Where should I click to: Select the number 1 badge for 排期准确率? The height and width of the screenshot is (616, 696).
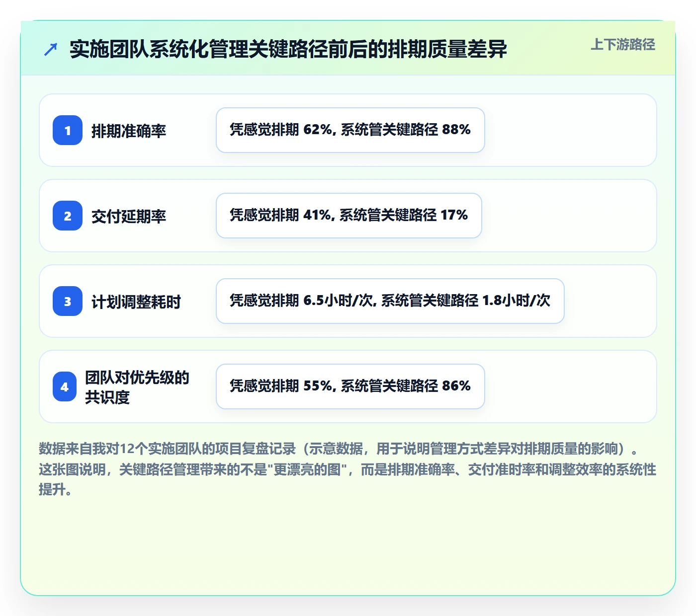(x=68, y=130)
